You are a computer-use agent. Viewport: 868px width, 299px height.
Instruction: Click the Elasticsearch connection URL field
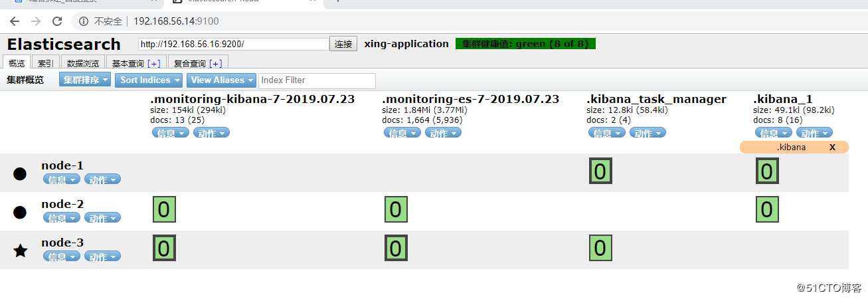pos(234,44)
